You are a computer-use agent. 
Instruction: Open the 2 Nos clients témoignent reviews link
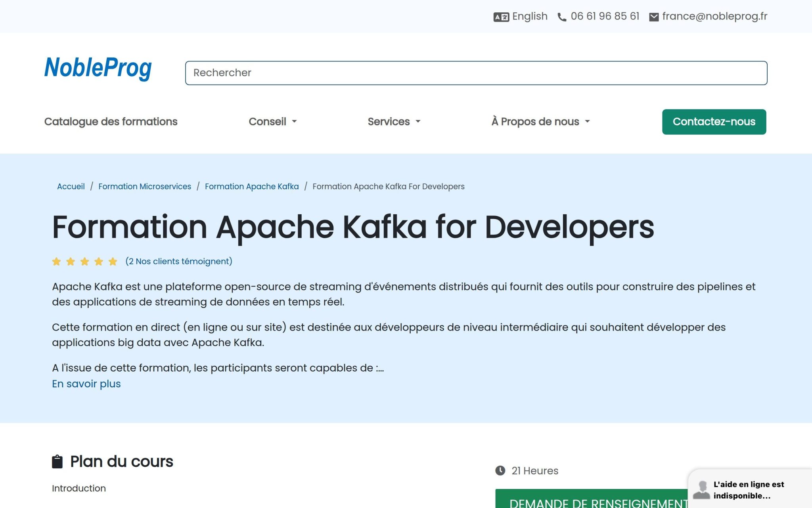click(x=179, y=262)
